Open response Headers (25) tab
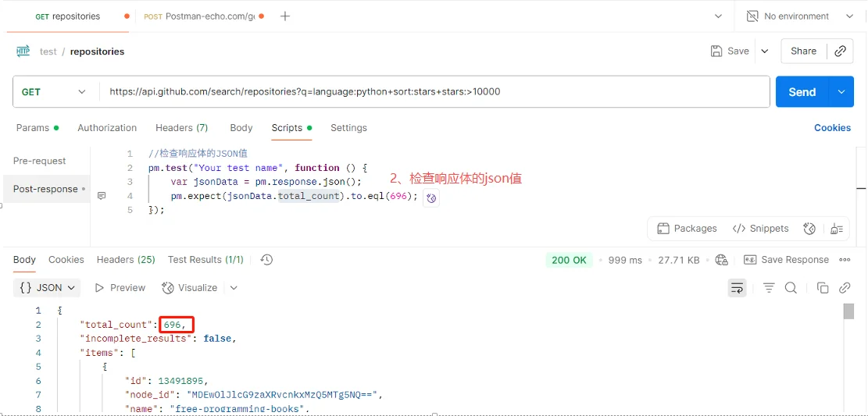 pos(126,259)
